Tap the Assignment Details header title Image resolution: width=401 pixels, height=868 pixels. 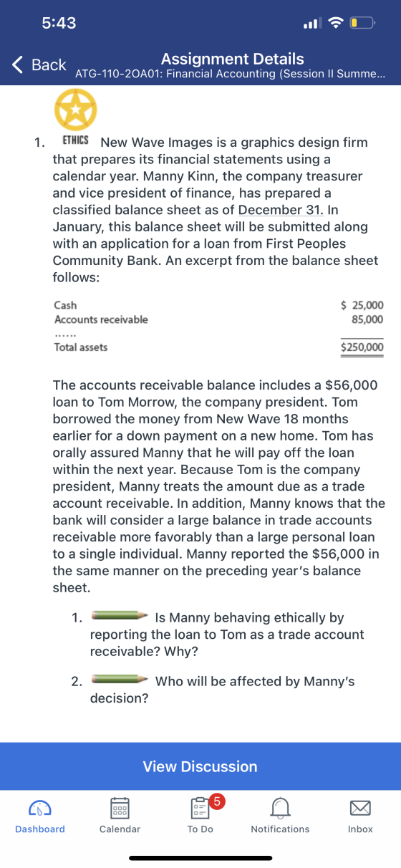click(x=232, y=59)
